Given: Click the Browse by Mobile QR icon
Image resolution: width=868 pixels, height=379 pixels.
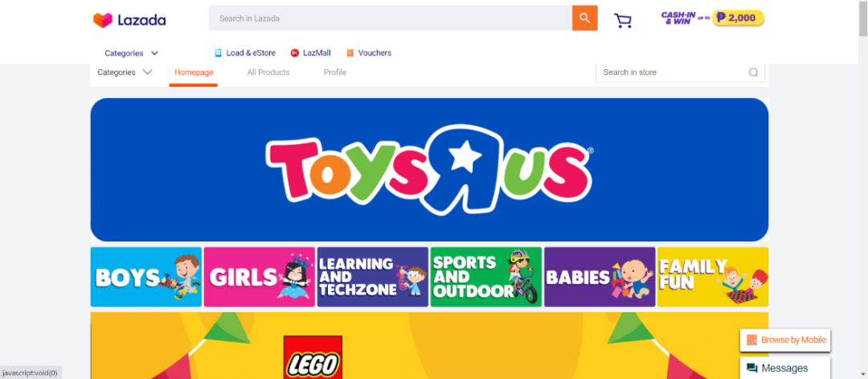Looking at the screenshot, I should click(x=751, y=340).
